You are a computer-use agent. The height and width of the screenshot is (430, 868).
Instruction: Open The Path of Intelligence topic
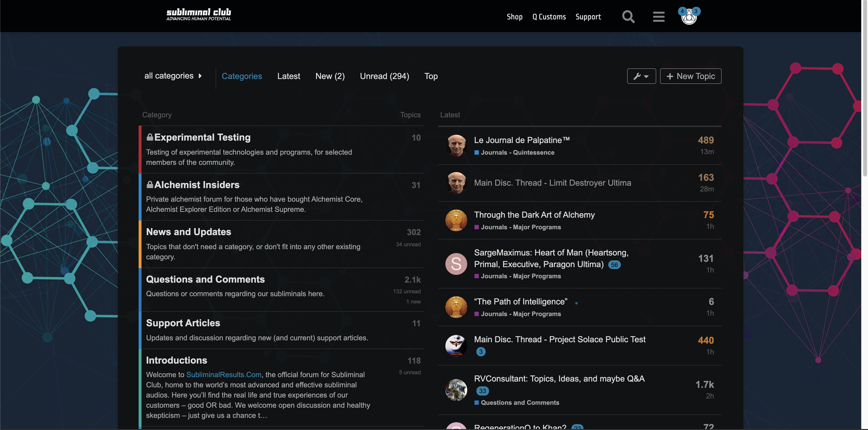click(521, 302)
